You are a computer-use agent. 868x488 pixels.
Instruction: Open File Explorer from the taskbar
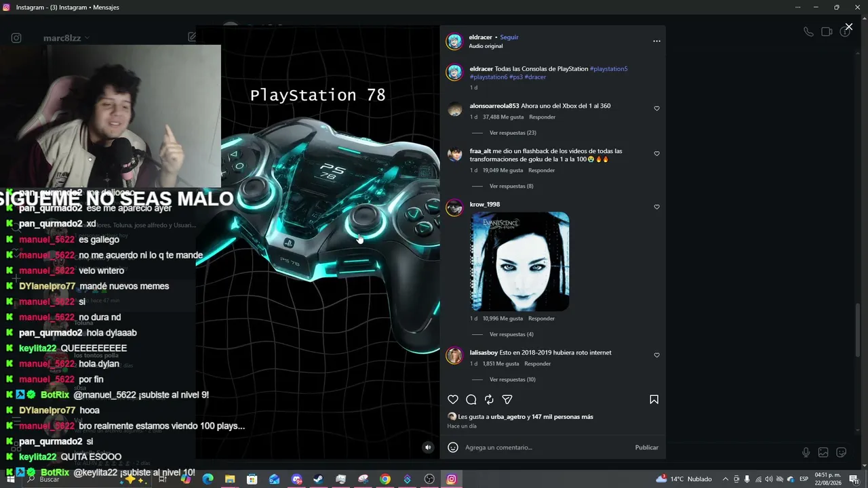(x=230, y=479)
